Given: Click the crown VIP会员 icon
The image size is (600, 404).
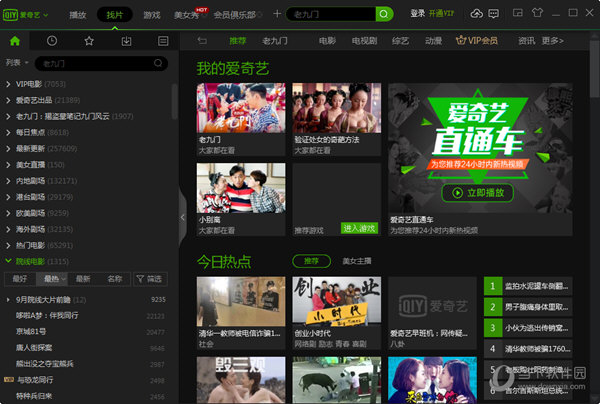Looking at the screenshot, I should [461, 40].
